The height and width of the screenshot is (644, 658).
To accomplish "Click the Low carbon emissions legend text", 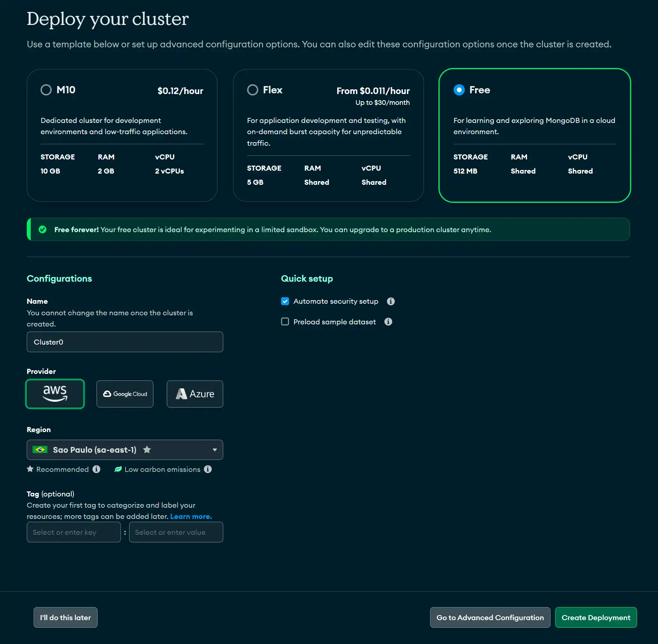I will click(162, 469).
